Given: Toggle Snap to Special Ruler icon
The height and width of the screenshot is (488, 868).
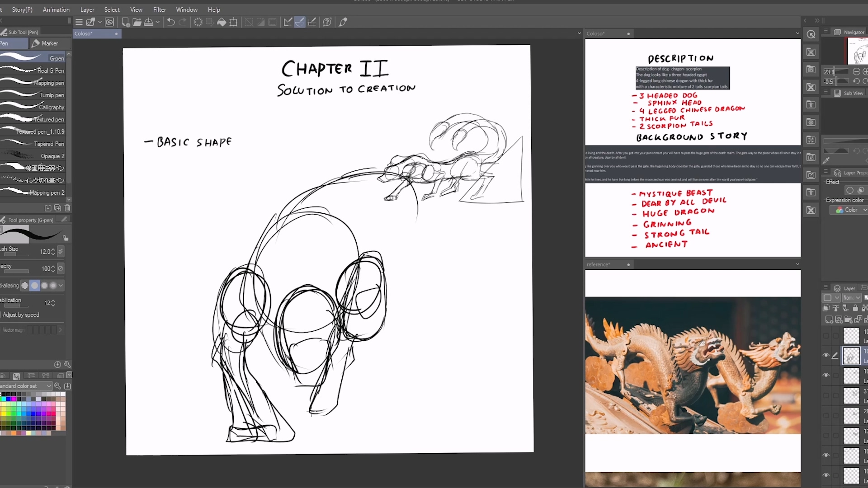Looking at the screenshot, I should tap(300, 22).
